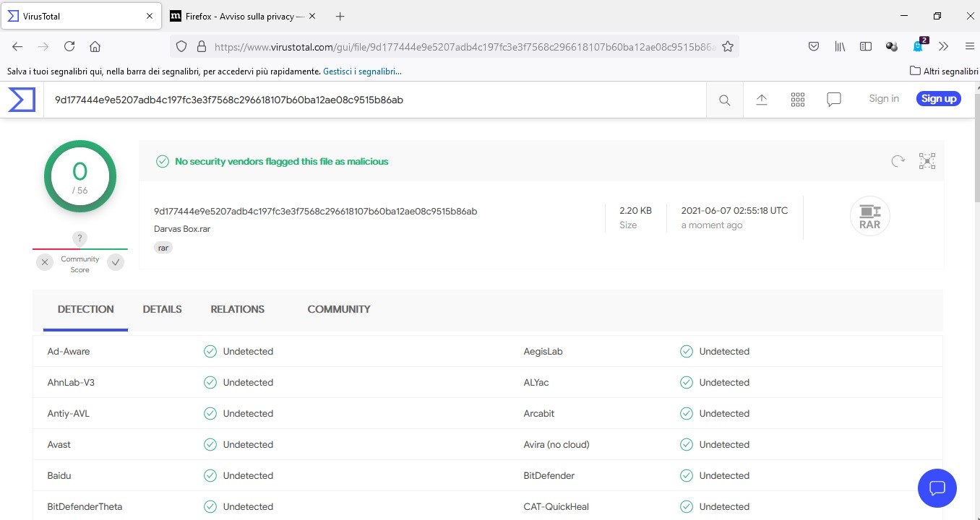Select the VirusTotal browser tab

[81, 16]
